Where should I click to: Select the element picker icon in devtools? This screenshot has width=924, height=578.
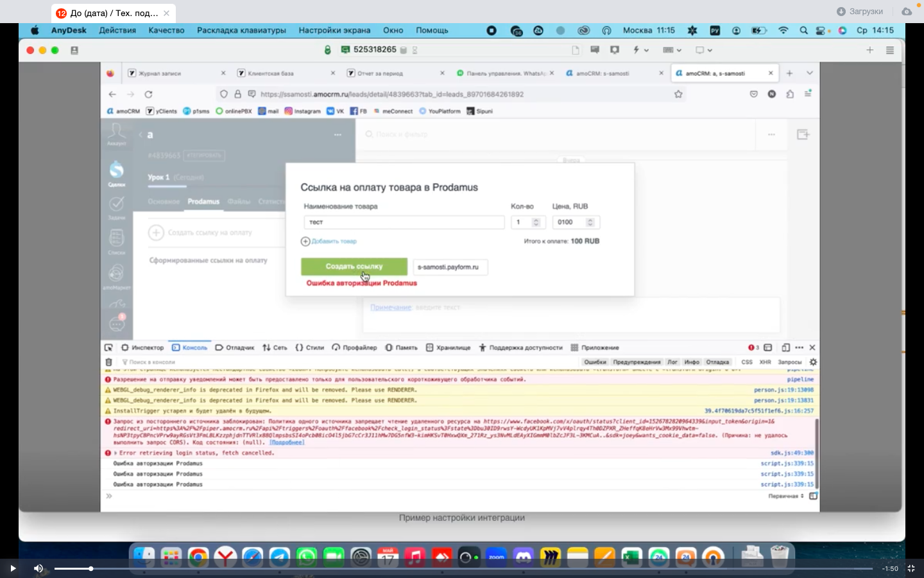click(x=108, y=347)
